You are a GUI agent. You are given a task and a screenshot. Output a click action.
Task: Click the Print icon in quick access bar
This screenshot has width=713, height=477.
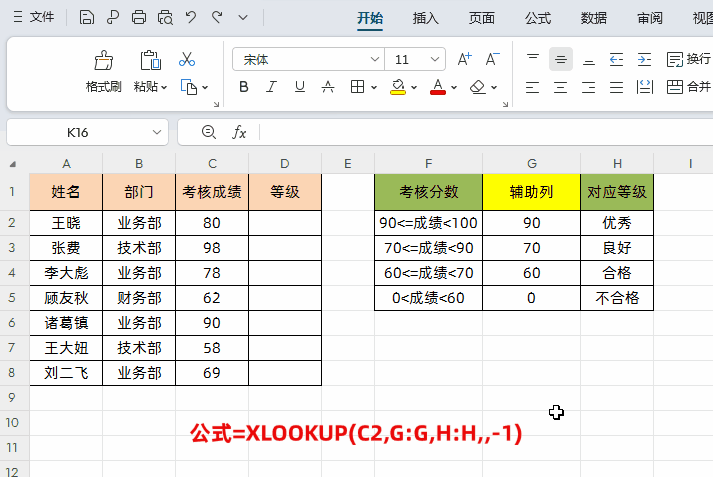point(139,17)
